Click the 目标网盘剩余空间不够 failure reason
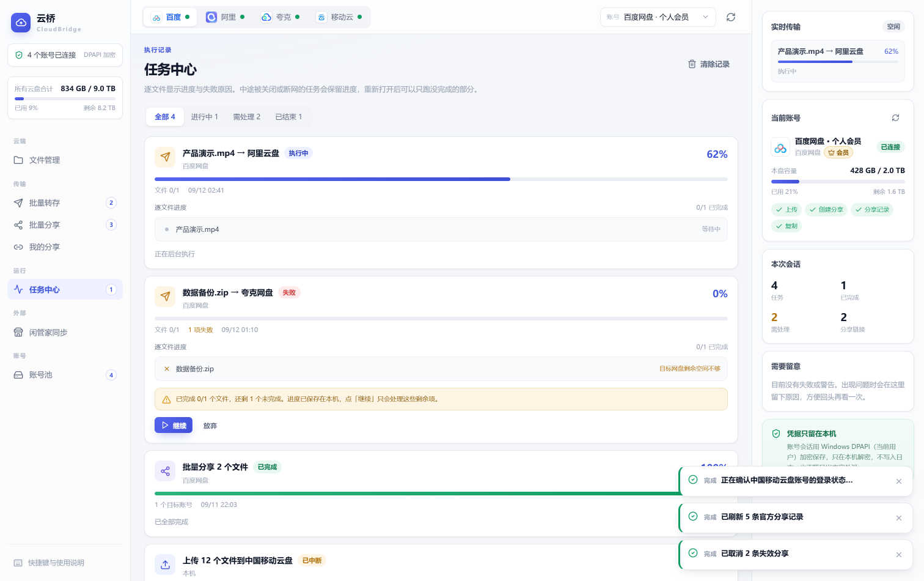The height and width of the screenshot is (581, 924). click(x=690, y=369)
